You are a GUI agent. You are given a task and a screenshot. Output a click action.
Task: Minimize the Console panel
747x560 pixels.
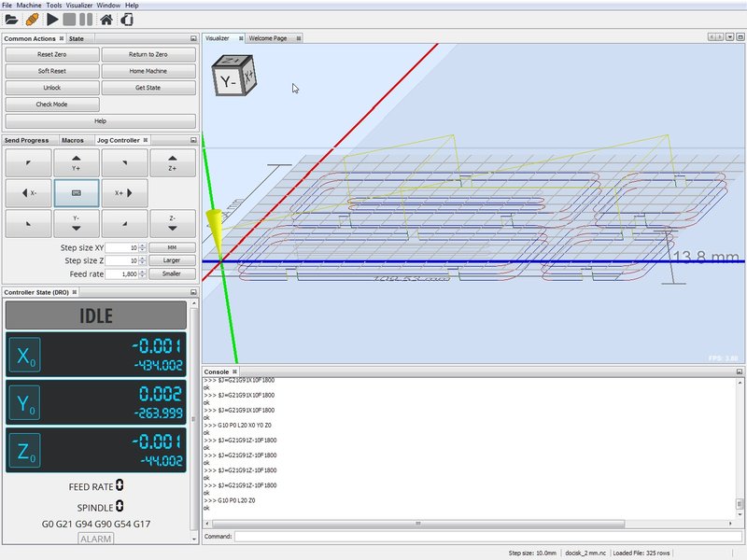click(x=740, y=371)
